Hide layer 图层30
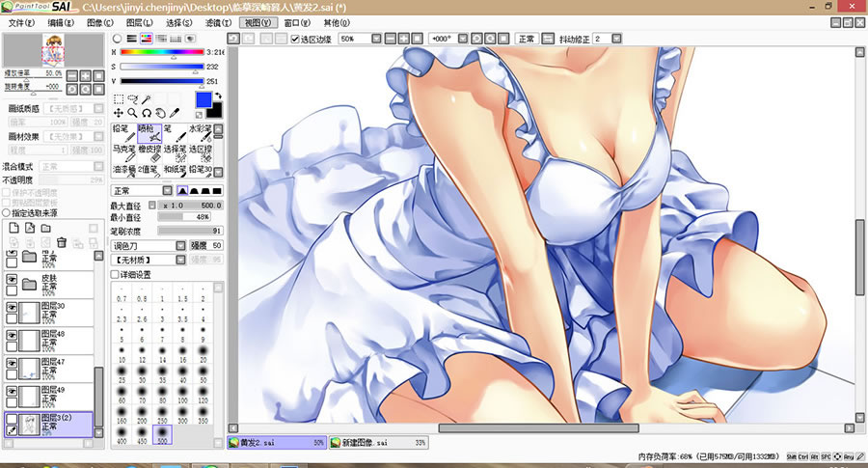868x468 pixels. pos(12,307)
